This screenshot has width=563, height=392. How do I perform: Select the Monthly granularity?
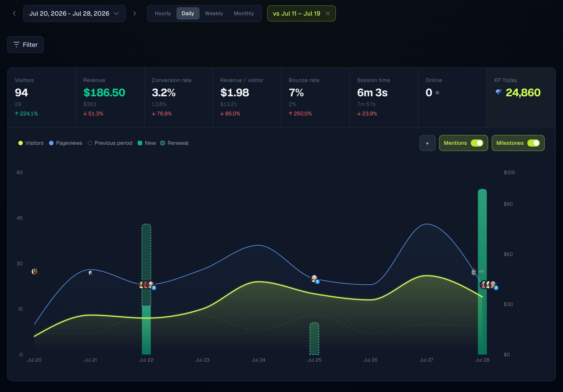pyautogui.click(x=244, y=13)
